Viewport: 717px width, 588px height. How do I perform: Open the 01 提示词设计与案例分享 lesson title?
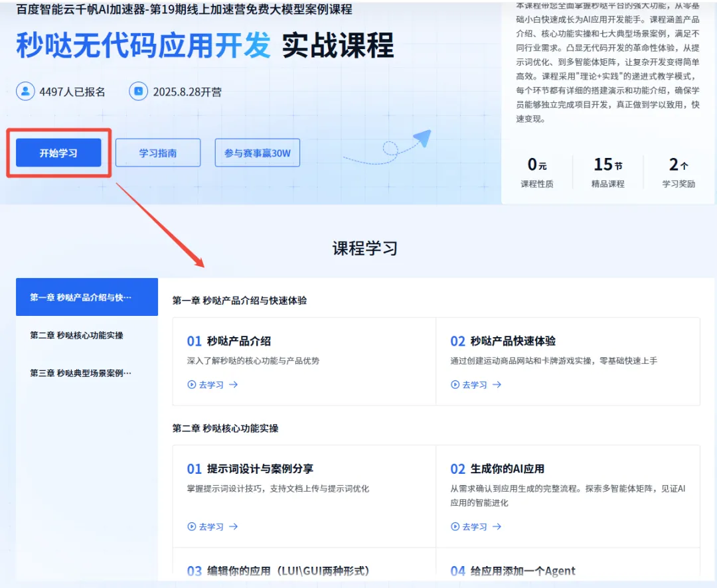(250, 469)
